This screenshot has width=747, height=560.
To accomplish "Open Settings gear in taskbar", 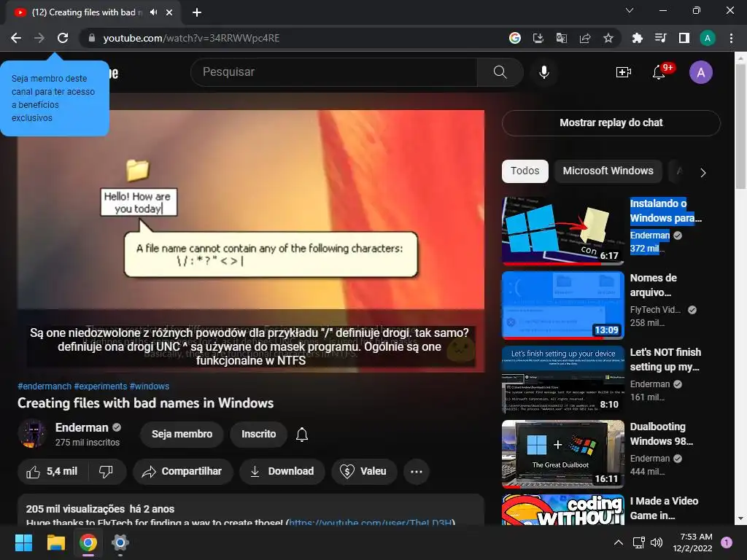I will [x=120, y=542].
